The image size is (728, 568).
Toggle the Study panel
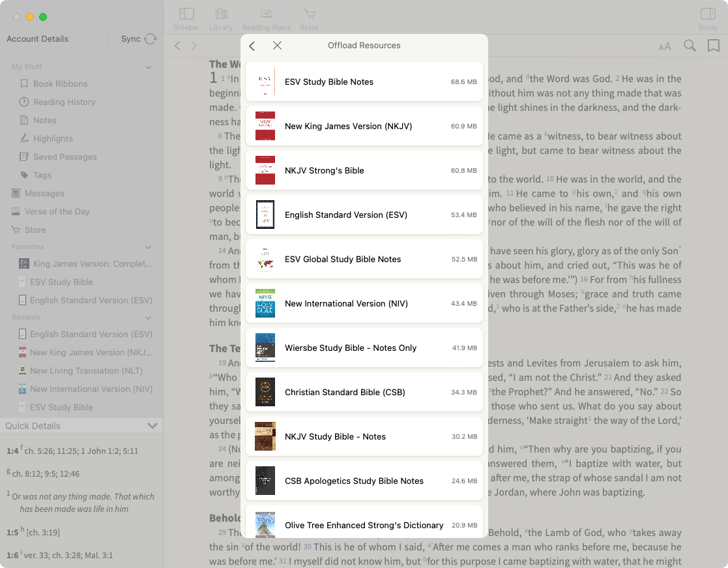708,19
